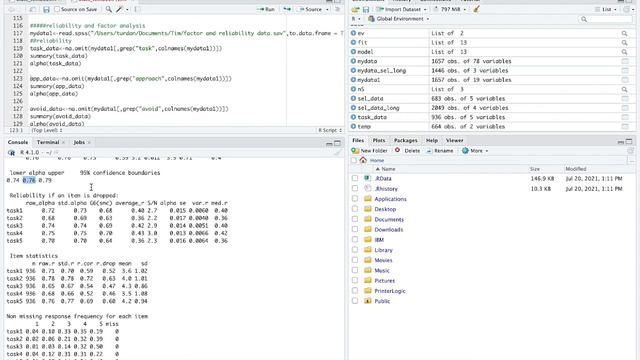Refresh the Environment pane
The height and width of the screenshot is (360, 640).
627,9
